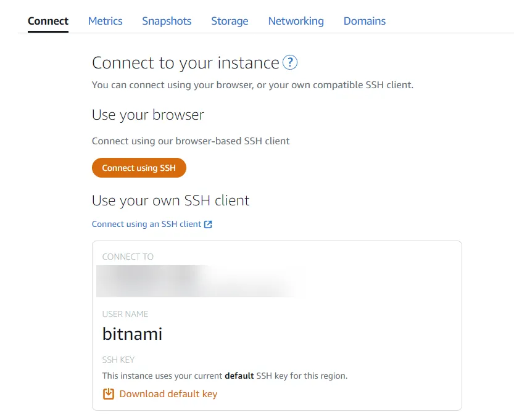Image resolution: width=514 pixels, height=420 pixels.
Task: Go to the Snapshots tab
Action: pyautogui.click(x=167, y=21)
